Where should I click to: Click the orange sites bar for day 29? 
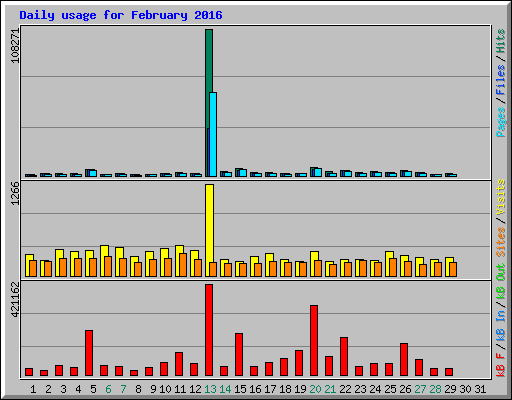point(453,270)
